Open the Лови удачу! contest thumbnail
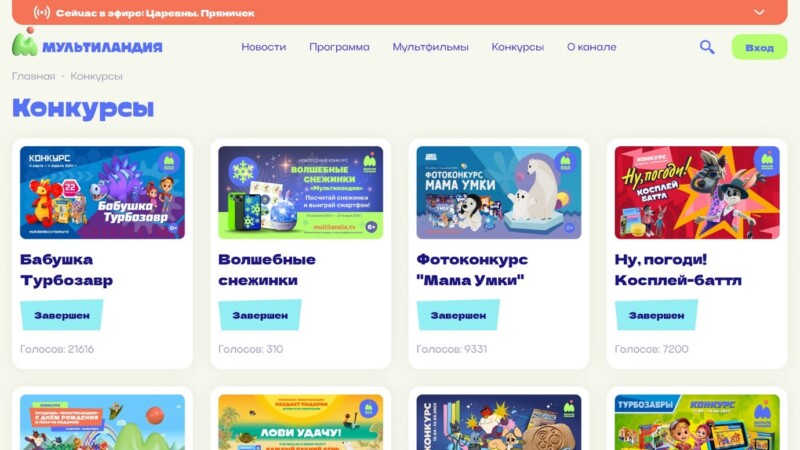800x450 pixels. pos(301,422)
